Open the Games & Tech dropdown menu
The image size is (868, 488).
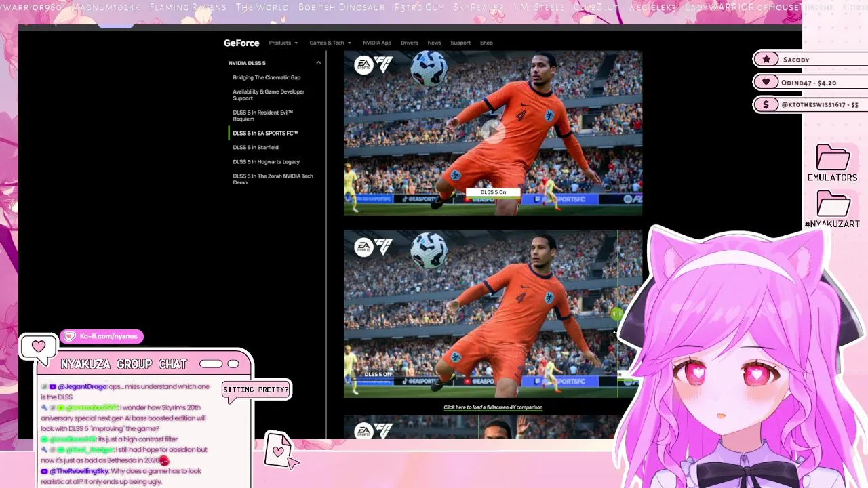pyautogui.click(x=330, y=43)
